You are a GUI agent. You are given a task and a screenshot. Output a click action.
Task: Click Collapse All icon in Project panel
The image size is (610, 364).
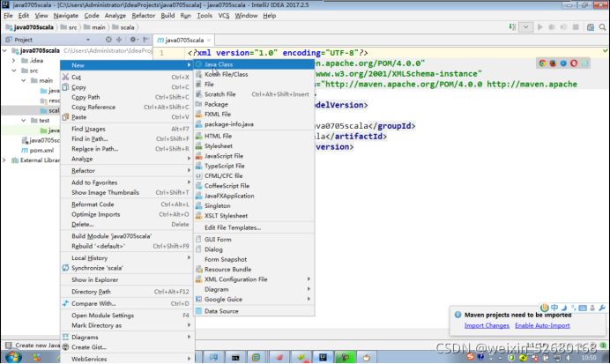(x=119, y=40)
